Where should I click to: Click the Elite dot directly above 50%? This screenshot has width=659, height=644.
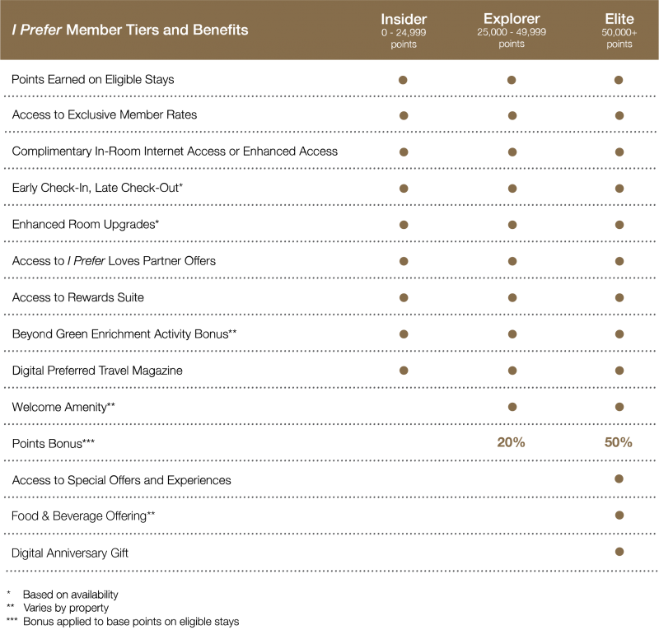(619, 406)
